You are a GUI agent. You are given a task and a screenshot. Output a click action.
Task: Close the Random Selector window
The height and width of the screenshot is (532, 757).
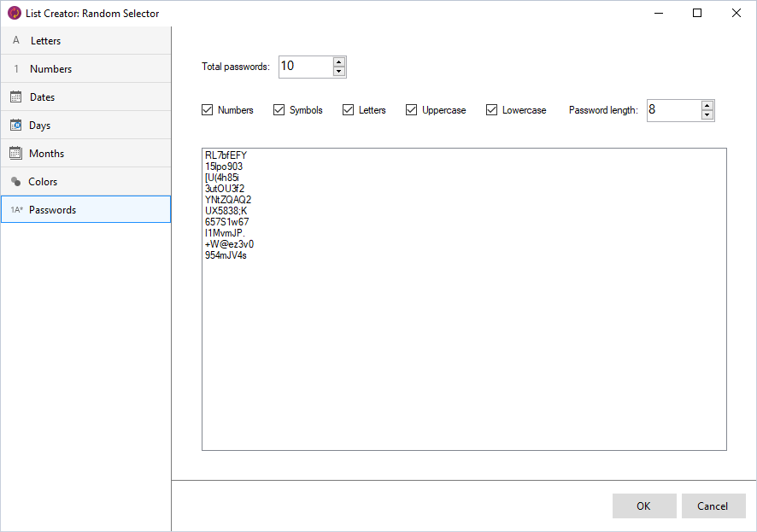tap(736, 13)
